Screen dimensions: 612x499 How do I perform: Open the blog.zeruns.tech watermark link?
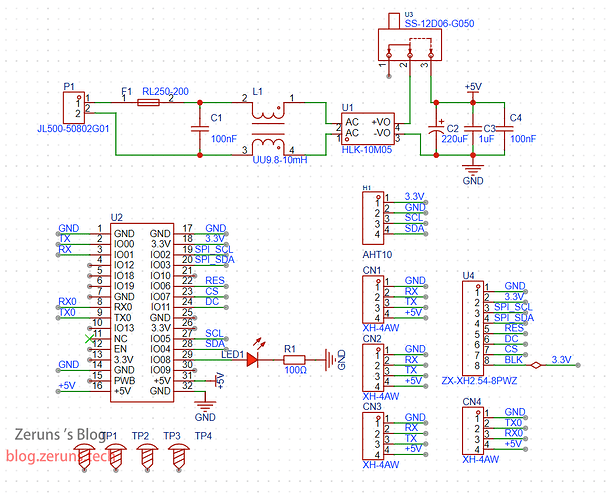pyautogui.click(x=58, y=452)
